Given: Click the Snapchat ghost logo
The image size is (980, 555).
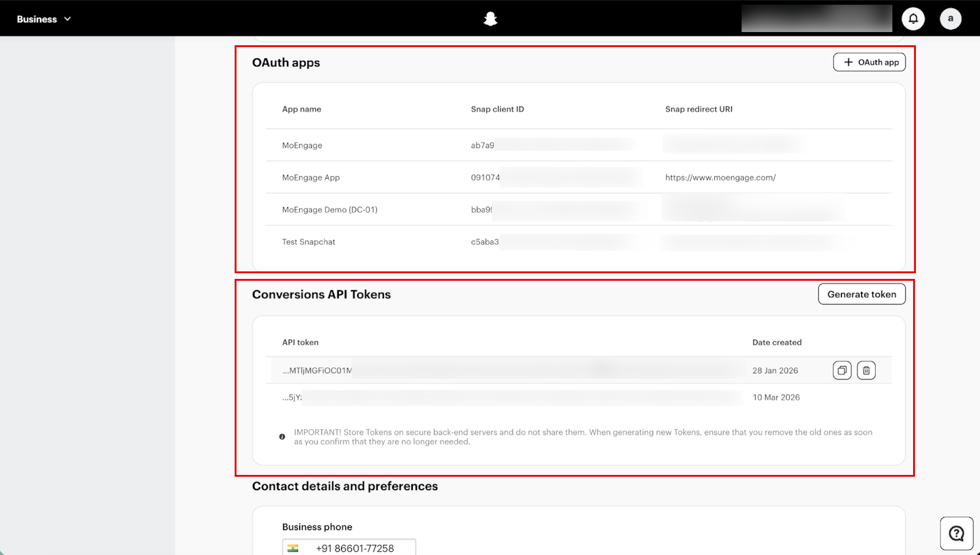Looking at the screenshot, I should (x=490, y=19).
